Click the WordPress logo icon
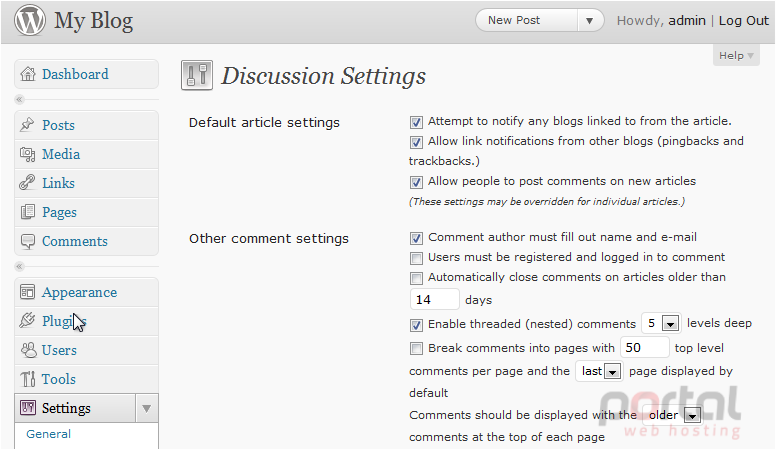The width and height of the screenshot is (776, 450). [x=30, y=20]
